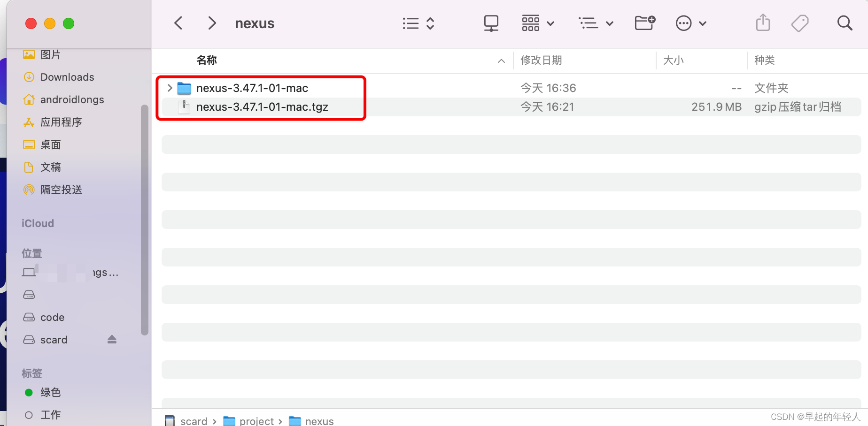
Task: Sort by the 修改日期 column header
Action: coord(542,60)
